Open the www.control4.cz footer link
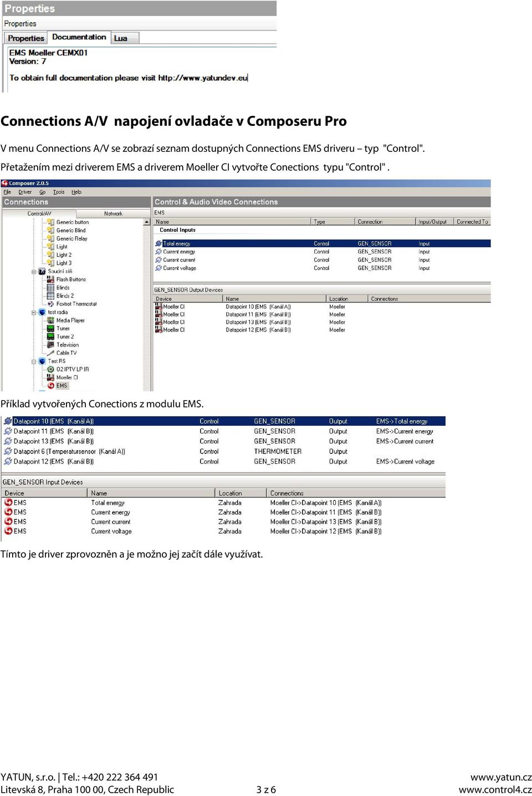 tap(495, 790)
